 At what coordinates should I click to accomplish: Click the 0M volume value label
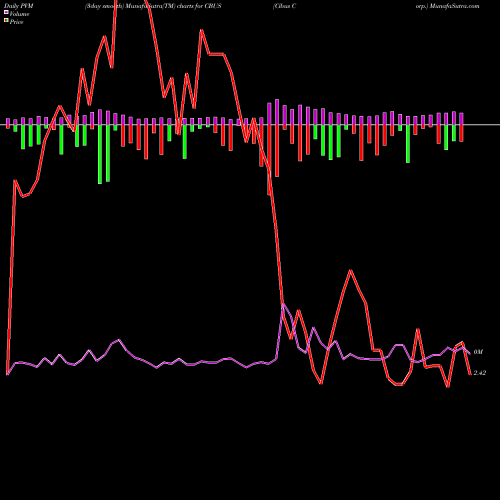478,352
